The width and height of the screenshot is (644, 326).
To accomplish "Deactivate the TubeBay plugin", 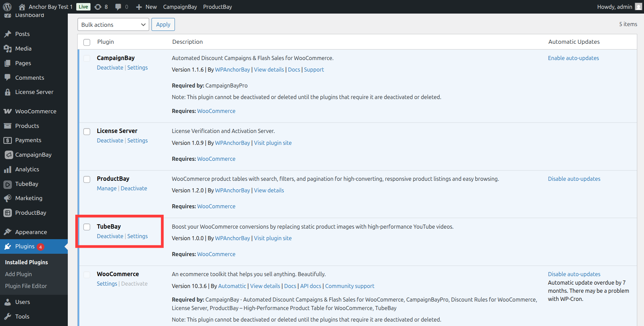I will point(110,236).
